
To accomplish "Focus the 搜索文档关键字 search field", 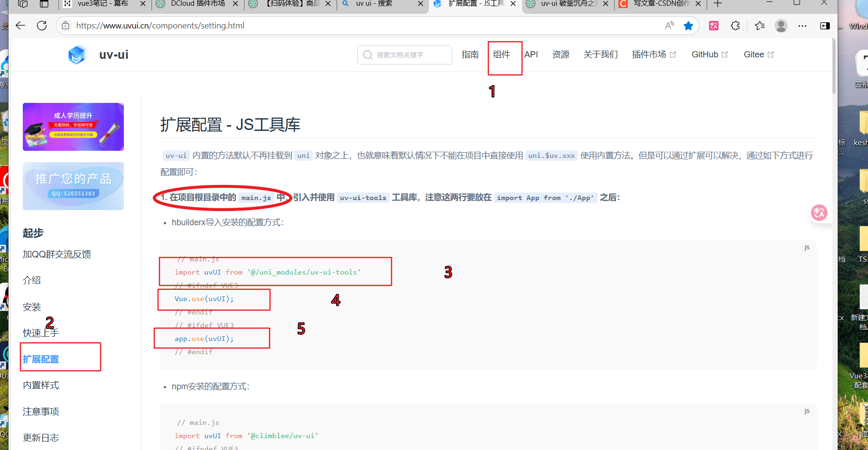I will tap(404, 55).
